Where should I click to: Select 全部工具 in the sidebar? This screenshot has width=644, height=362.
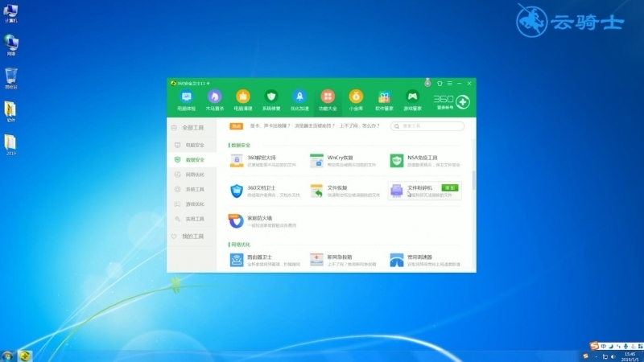click(192, 128)
